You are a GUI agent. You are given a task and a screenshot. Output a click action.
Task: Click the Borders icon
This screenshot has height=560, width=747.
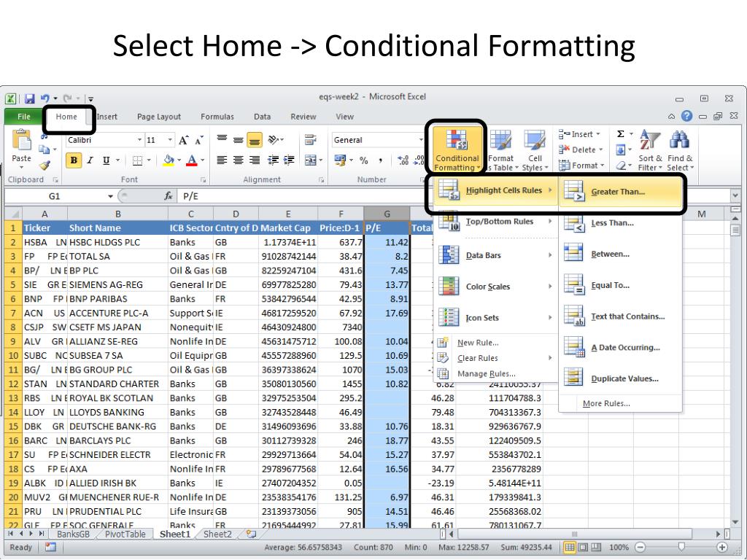point(137,160)
